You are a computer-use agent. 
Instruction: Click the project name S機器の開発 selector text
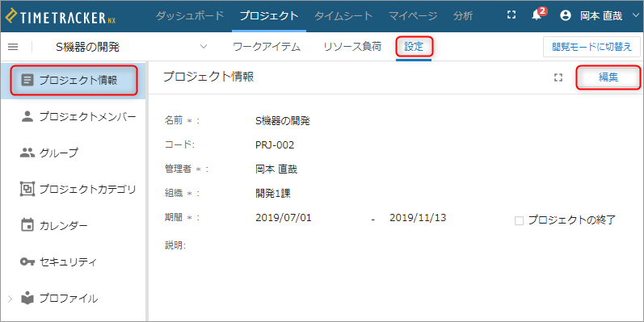pos(87,47)
